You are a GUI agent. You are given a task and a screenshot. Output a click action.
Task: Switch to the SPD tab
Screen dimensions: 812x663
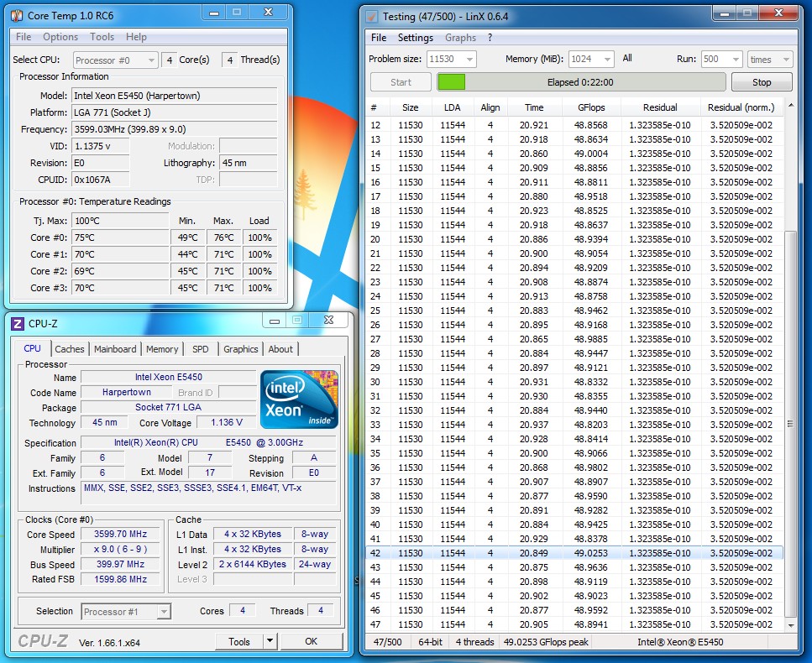(x=201, y=349)
